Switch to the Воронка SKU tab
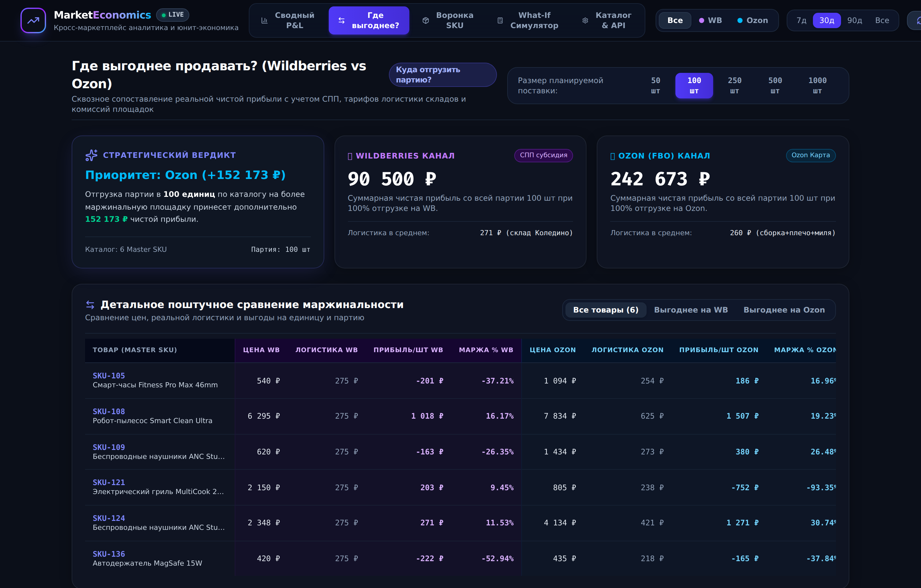 (x=449, y=20)
